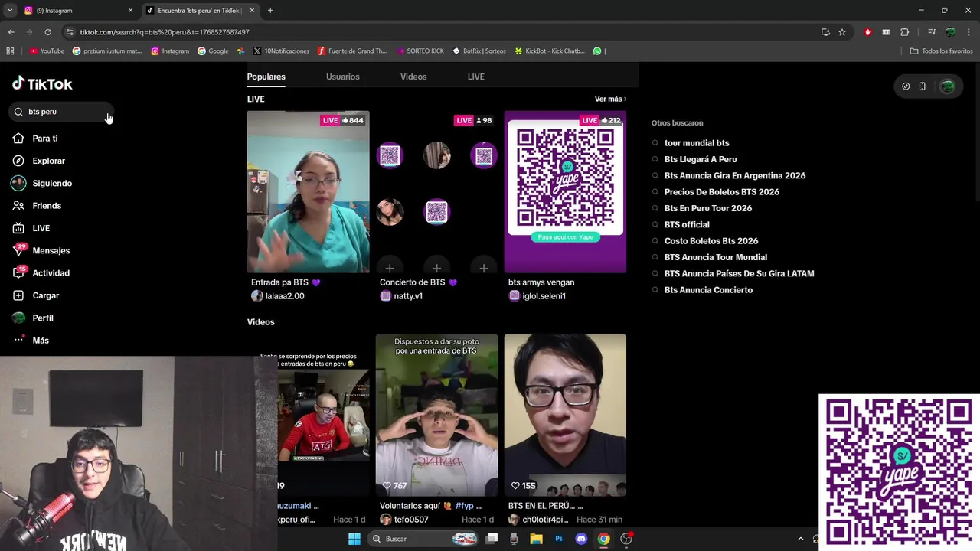
Task: Open 'Entrada pa BTS' live stream thumbnail
Action: 308,192
